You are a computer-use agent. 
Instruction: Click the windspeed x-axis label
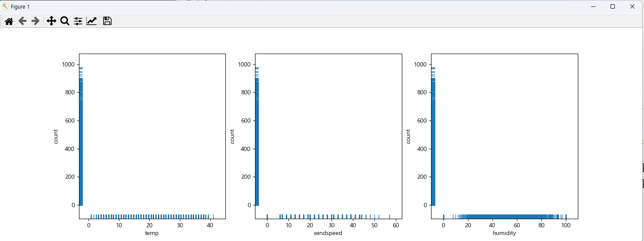[328, 233]
